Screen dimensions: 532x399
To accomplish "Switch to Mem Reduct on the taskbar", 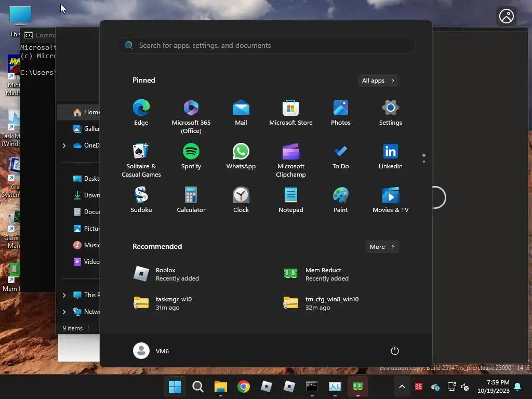I will point(357,387).
